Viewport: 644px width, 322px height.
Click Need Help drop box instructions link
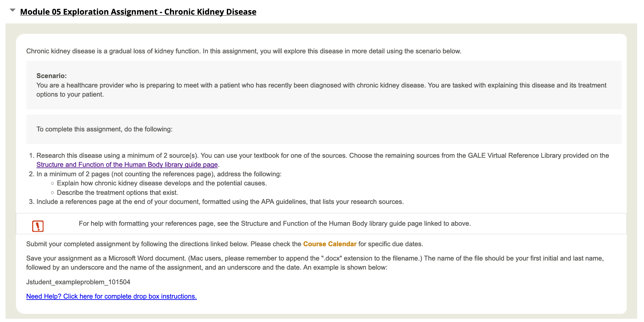pyautogui.click(x=111, y=296)
